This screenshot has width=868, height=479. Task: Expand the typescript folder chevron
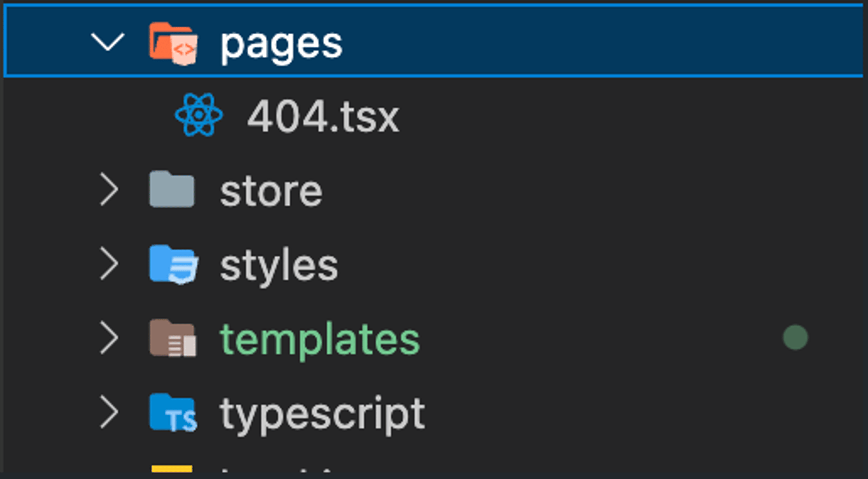[109, 412]
